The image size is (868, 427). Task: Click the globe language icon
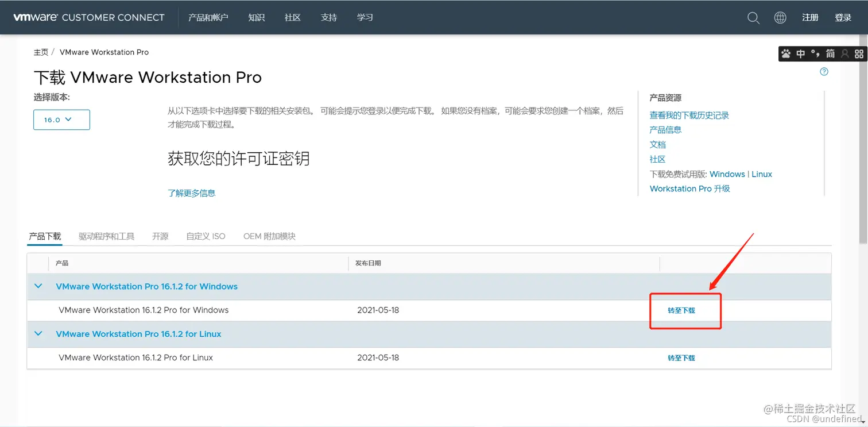pyautogui.click(x=780, y=18)
